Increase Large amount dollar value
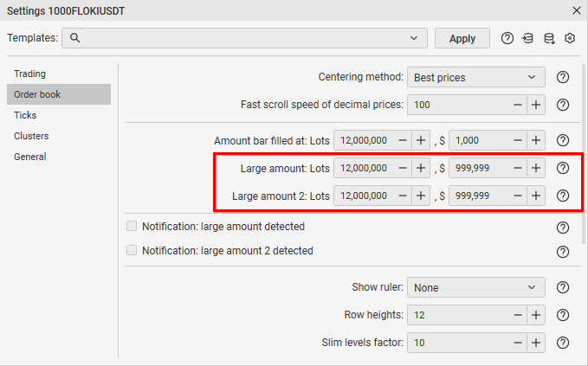 [536, 168]
